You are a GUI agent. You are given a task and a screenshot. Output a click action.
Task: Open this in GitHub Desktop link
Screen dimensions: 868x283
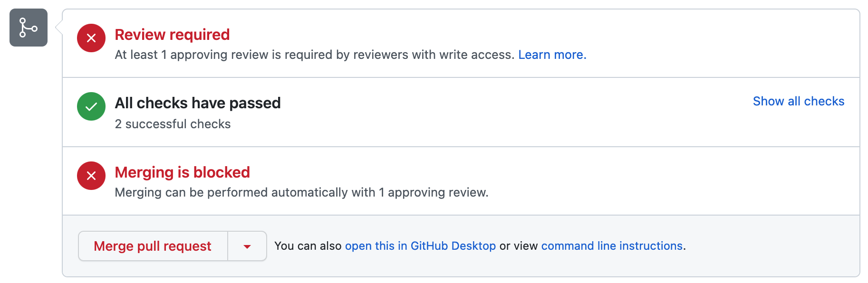pyautogui.click(x=420, y=246)
